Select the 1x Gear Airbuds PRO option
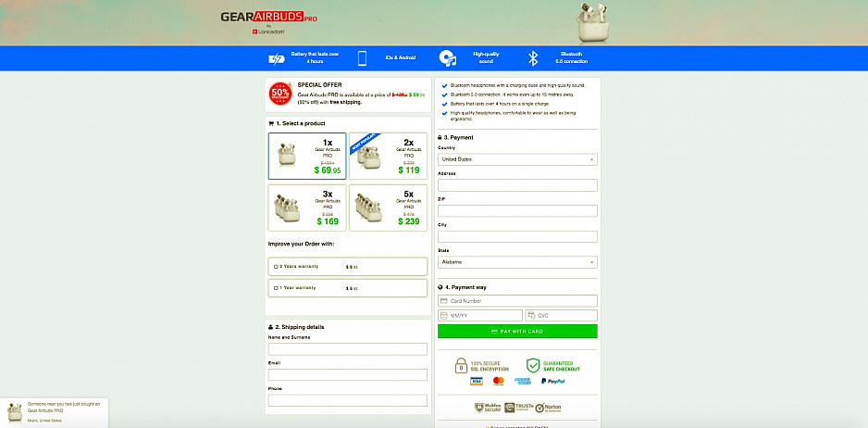 click(x=307, y=156)
